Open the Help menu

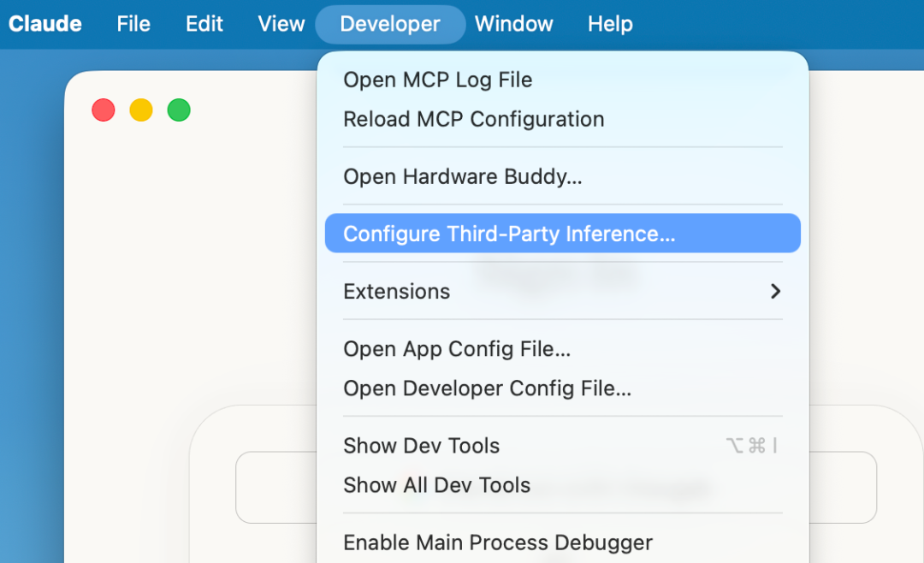pyautogui.click(x=610, y=24)
